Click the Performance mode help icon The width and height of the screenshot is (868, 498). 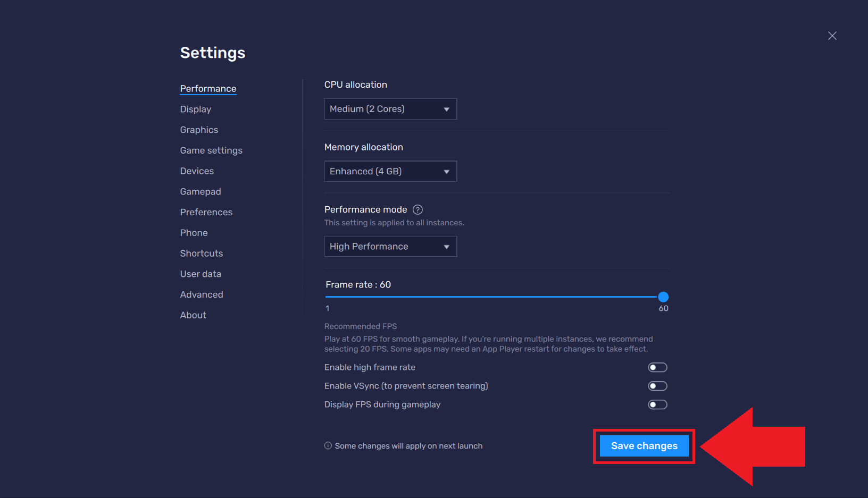point(418,209)
